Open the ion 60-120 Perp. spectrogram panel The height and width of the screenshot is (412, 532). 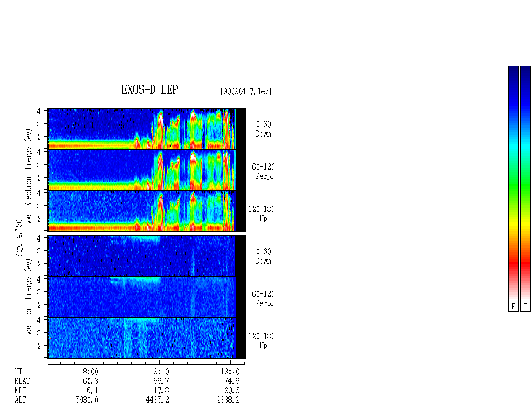tap(146, 297)
